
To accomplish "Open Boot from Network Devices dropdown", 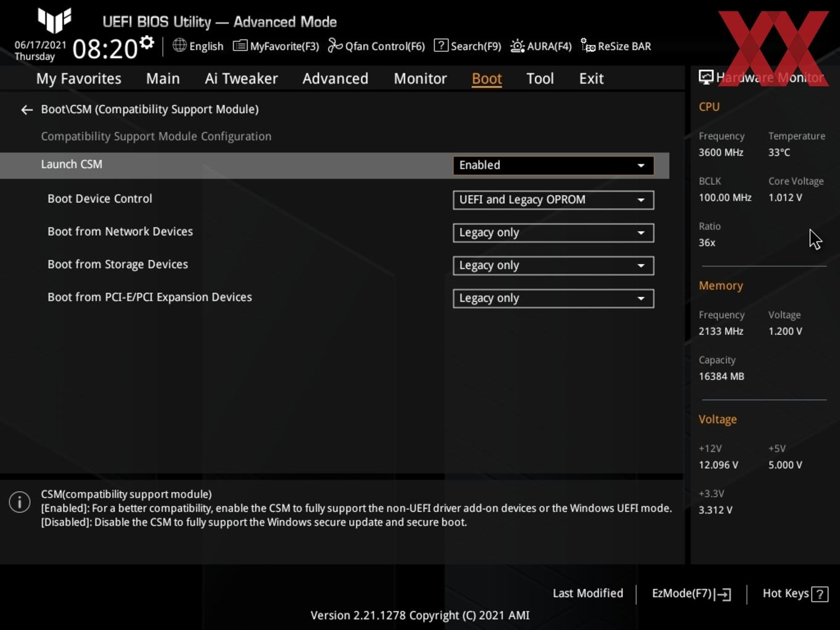I will coord(553,233).
